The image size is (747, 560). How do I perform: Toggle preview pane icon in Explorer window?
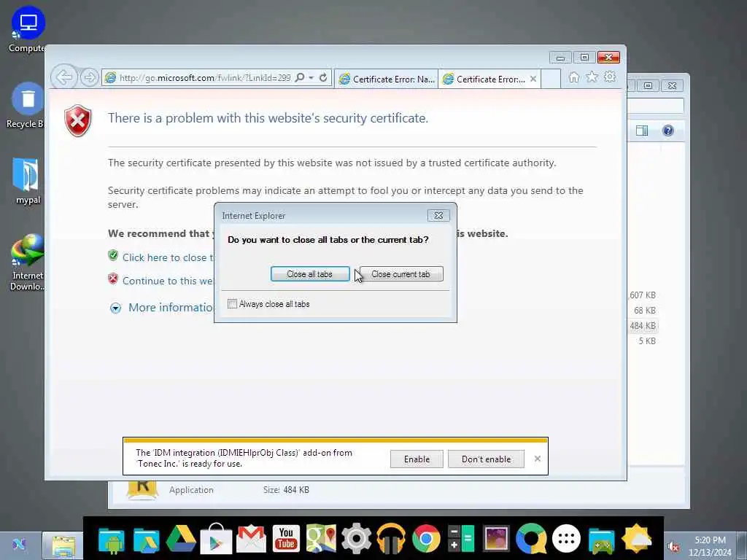click(642, 131)
